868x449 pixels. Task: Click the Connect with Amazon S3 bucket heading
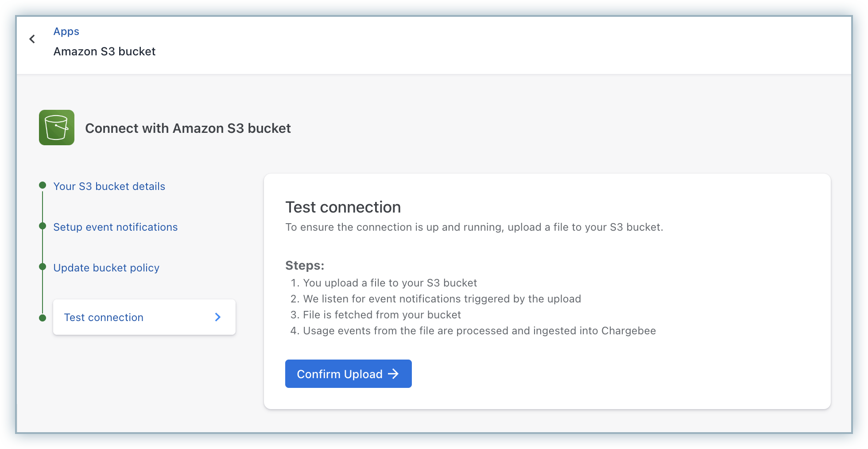coord(188,128)
